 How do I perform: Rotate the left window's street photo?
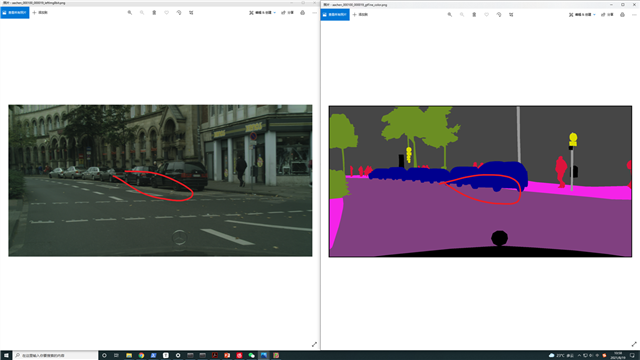[x=179, y=13]
